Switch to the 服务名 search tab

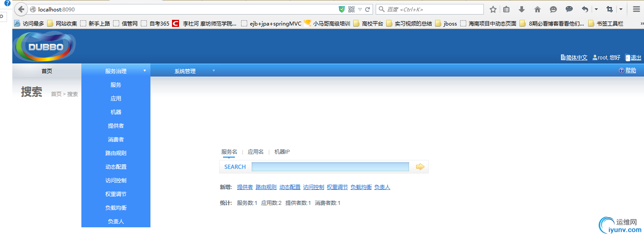coord(229,152)
